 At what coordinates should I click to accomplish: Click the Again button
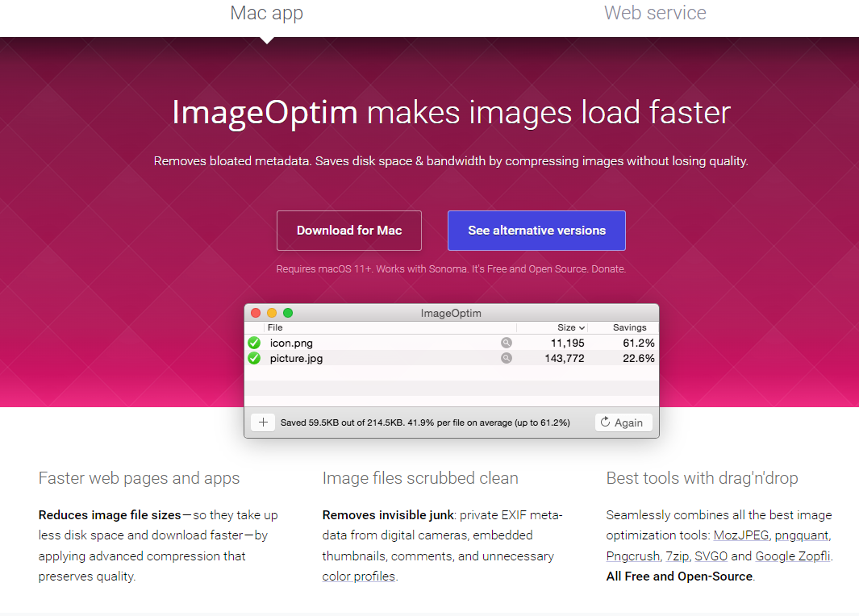pos(623,422)
